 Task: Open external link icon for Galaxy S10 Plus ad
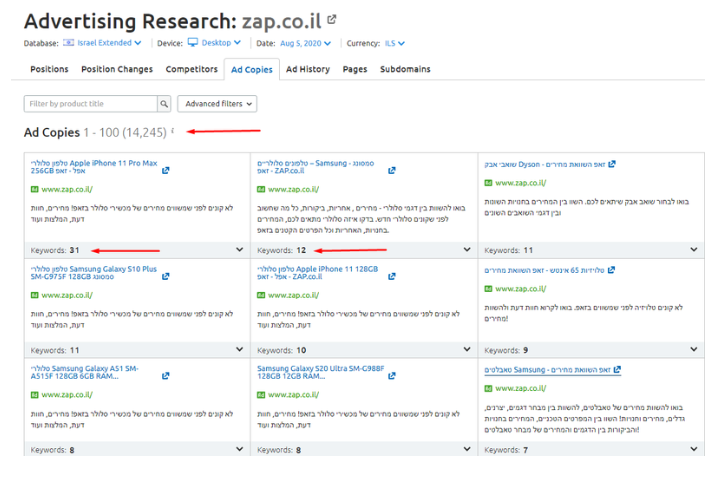(165, 277)
